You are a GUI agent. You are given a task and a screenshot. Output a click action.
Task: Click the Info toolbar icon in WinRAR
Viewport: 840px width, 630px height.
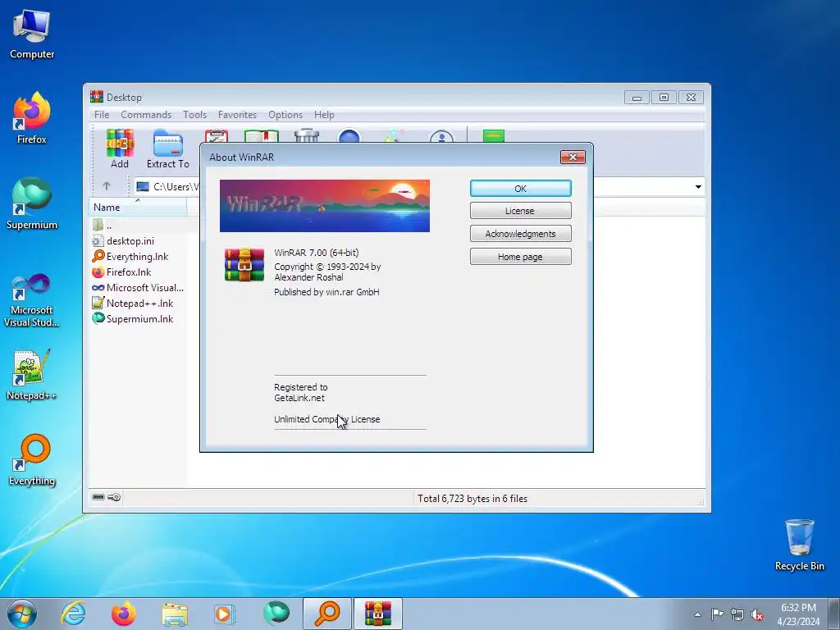click(441, 136)
